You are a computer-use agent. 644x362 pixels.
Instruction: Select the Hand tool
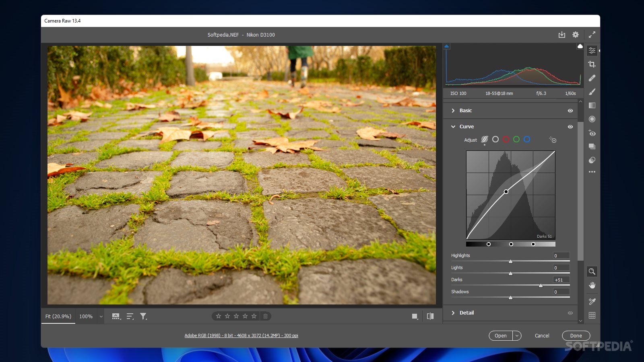[x=592, y=286]
